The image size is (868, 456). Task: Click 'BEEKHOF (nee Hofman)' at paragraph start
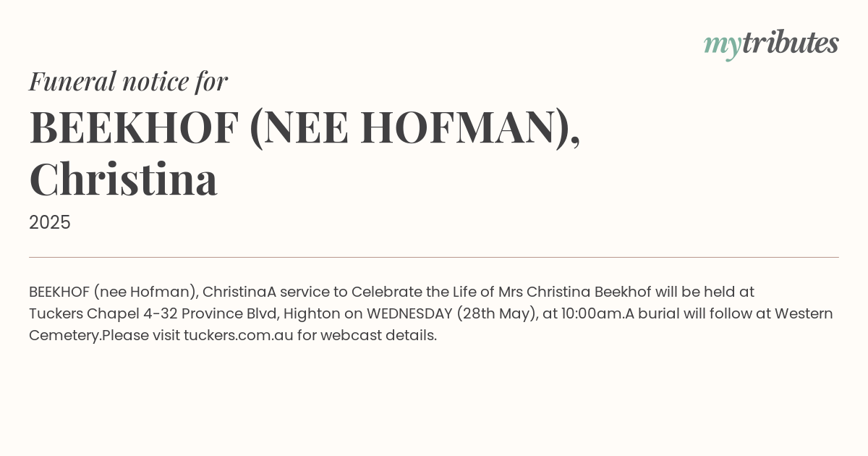point(112,292)
